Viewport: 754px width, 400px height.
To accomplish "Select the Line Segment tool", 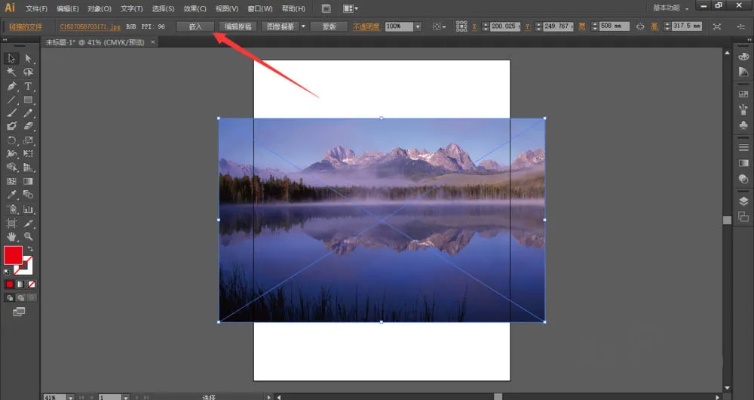I will click(x=11, y=100).
